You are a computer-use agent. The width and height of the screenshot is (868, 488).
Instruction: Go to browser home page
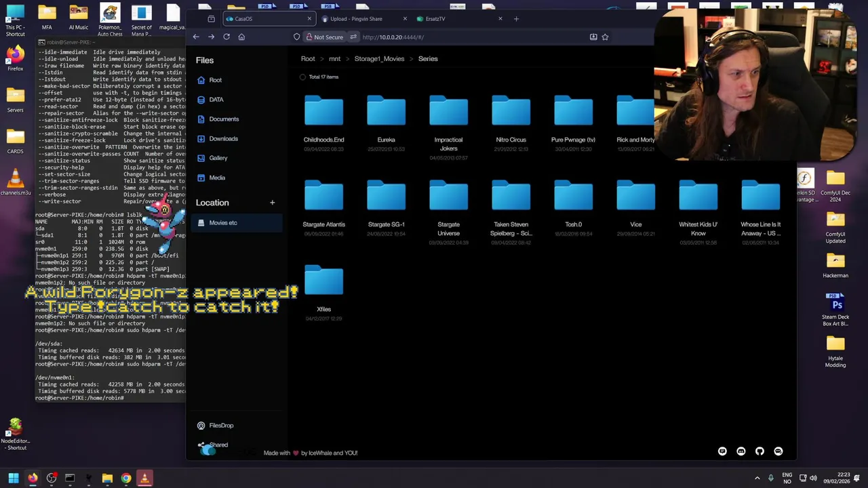[241, 37]
